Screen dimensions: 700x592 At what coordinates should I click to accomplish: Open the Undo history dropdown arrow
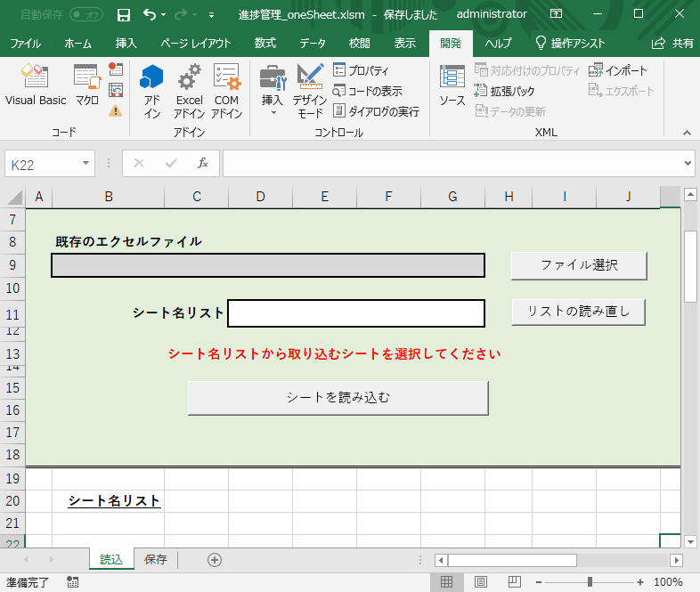click(x=163, y=15)
